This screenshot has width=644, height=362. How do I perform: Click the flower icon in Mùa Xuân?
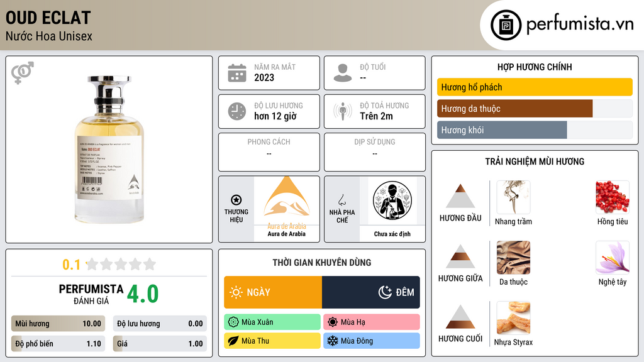233,322
